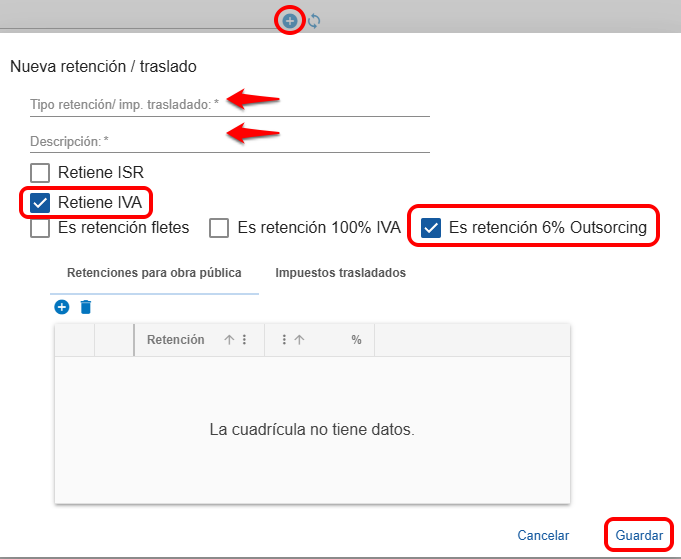681x559 pixels.
Task: Focus the Descripción input field
Action: [230, 141]
